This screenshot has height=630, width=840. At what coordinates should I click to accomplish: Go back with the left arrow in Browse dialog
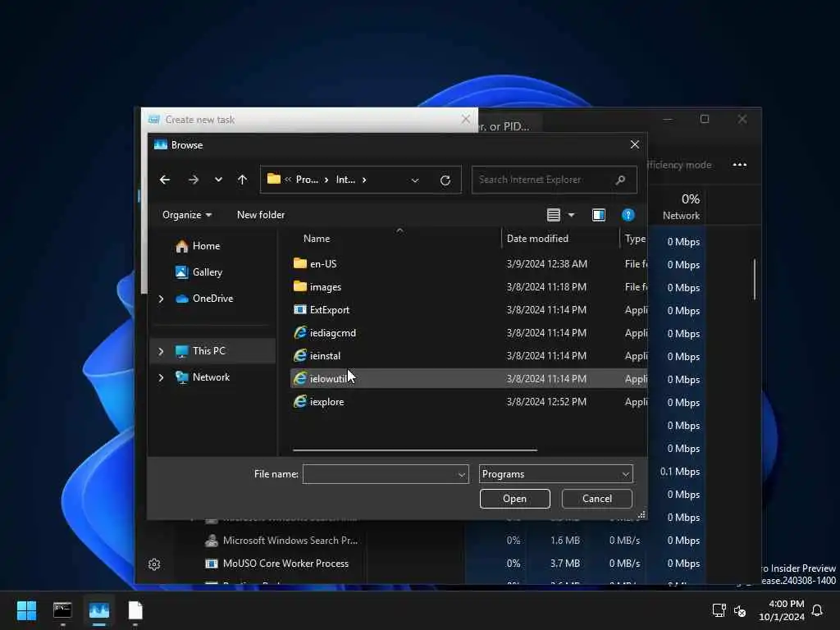[x=164, y=180]
